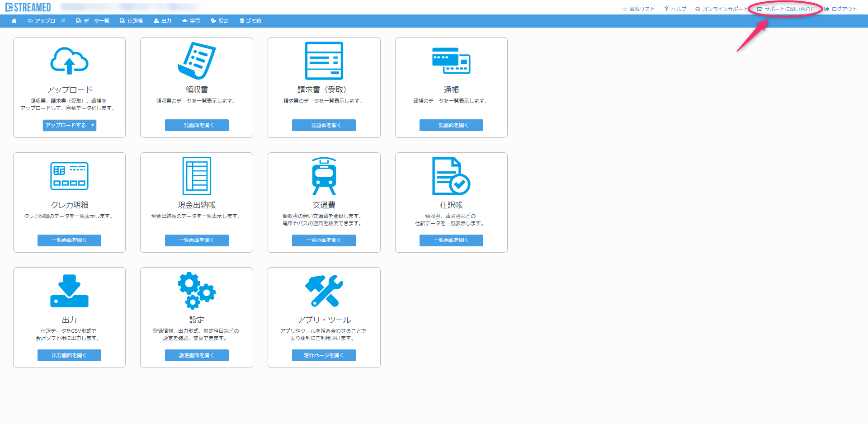Open the 仕訳帳 menu in navigation bar
Viewport: 868px width, 424px height.
132,21
